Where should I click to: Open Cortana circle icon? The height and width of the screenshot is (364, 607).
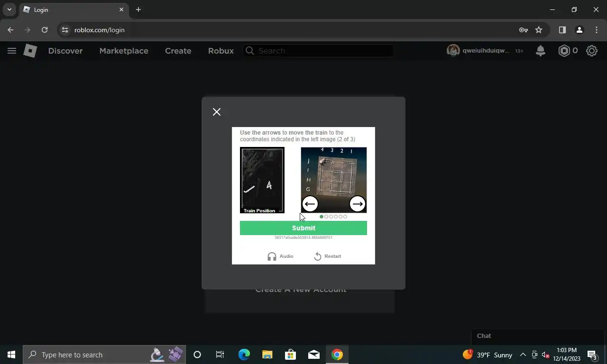[197, 355]
